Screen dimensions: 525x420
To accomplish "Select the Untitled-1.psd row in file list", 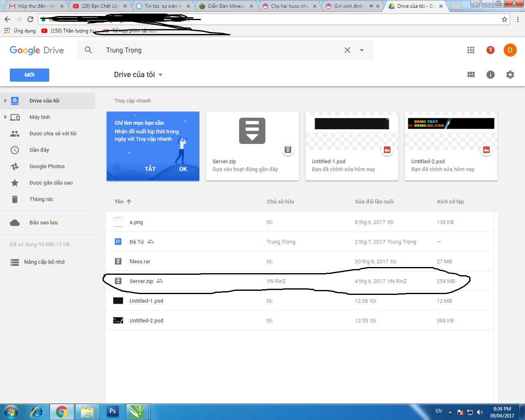I will (299, 301).
